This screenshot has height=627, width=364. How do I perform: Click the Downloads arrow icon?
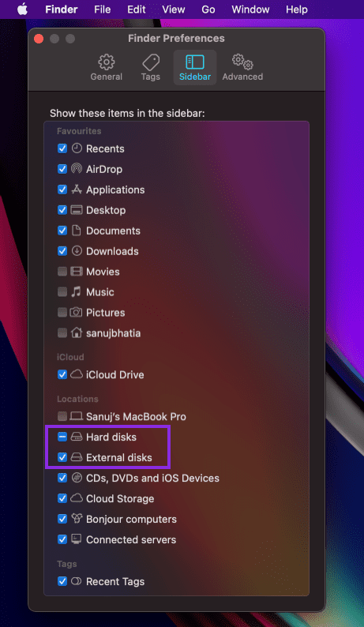pos(77,250)
